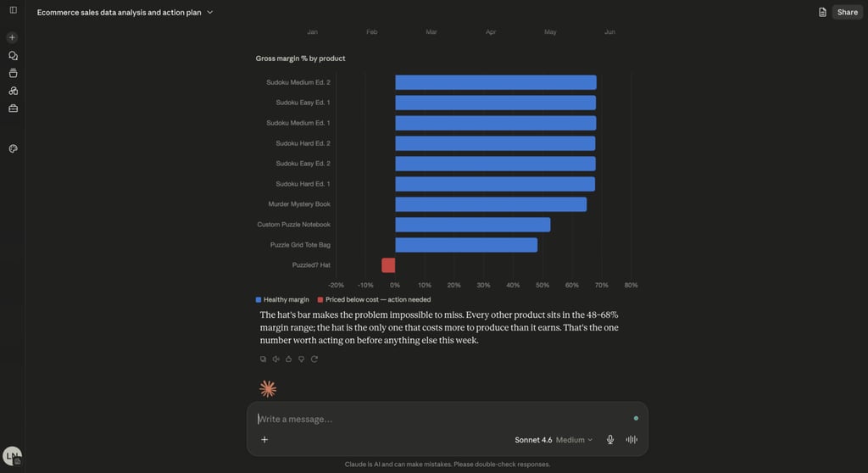Click the Claude starburst logo
This screenshot has height=473, width=868.
[268, 389]
